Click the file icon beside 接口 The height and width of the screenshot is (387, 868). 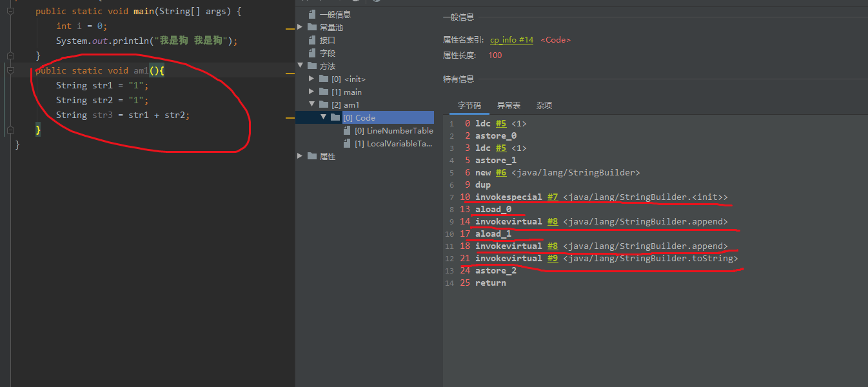click(313, 40)
